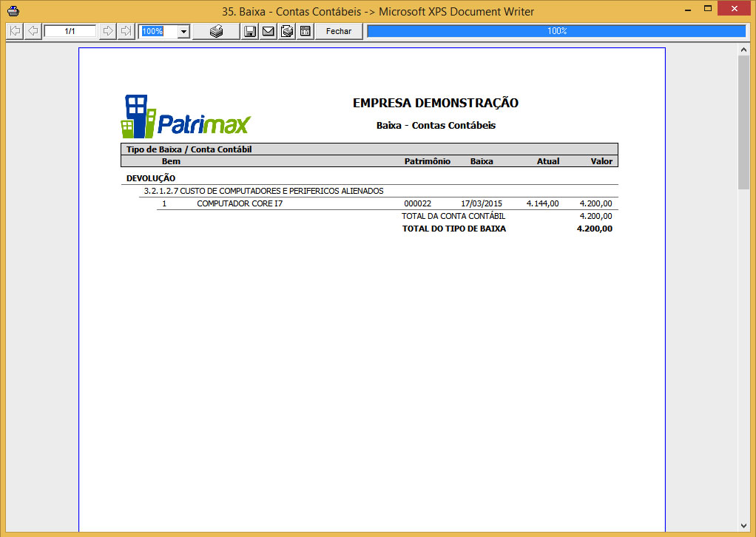Screen dimensions: 756x537
Task: Click the 'Valor' column header
Action: [601, 161]
